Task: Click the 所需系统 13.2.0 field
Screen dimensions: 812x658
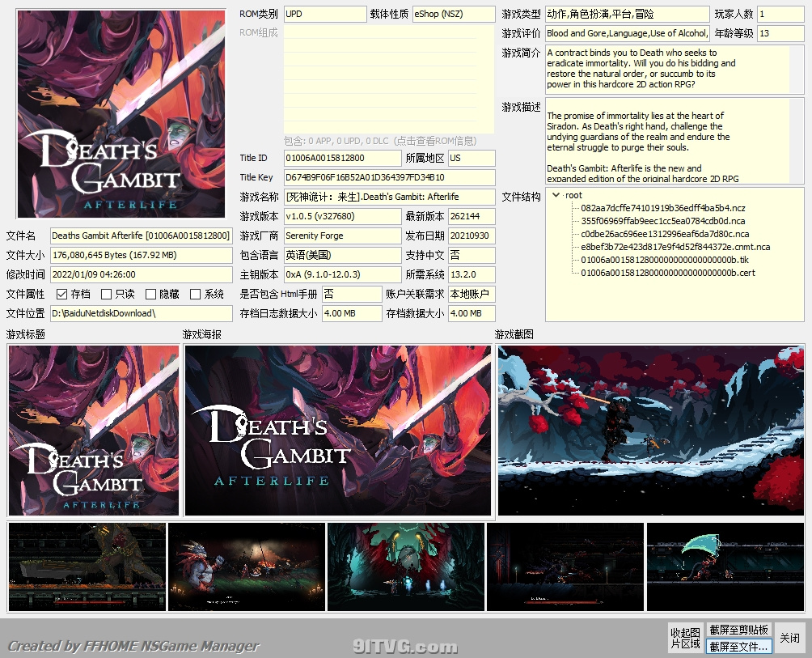Action: (472, 274)
